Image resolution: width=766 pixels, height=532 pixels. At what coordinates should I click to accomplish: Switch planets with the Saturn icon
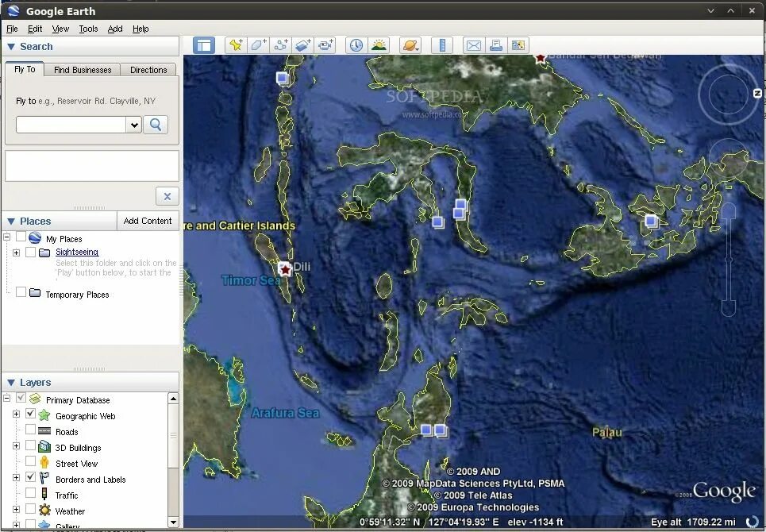[x=410, y=45]
